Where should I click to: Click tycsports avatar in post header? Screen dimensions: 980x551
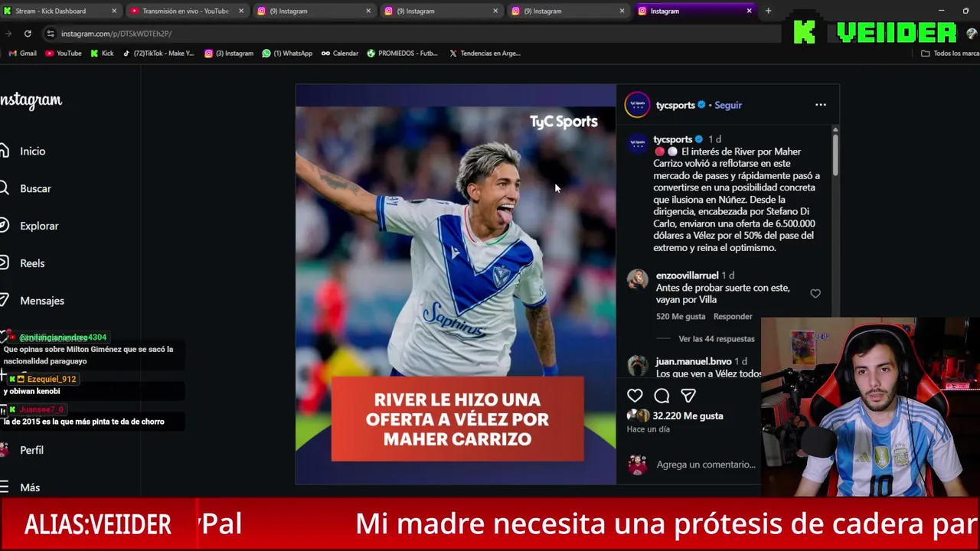click(637, 105)
